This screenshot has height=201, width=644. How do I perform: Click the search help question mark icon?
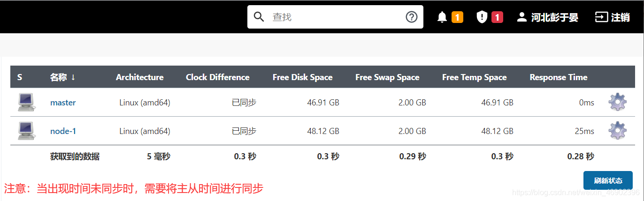click(x=412, y=17)
